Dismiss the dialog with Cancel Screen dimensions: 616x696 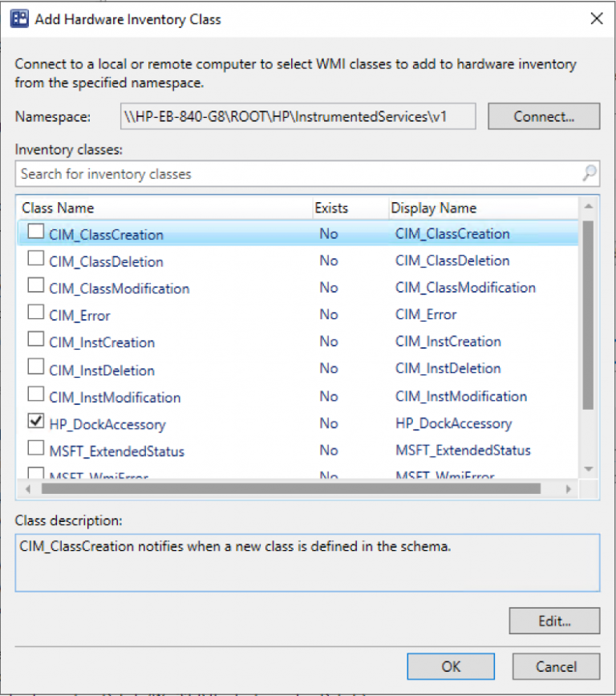[x=556, y=666]
